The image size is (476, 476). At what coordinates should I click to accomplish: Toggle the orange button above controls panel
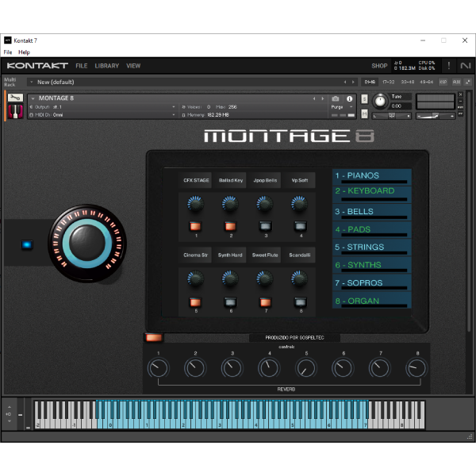[x=154, y=338]
